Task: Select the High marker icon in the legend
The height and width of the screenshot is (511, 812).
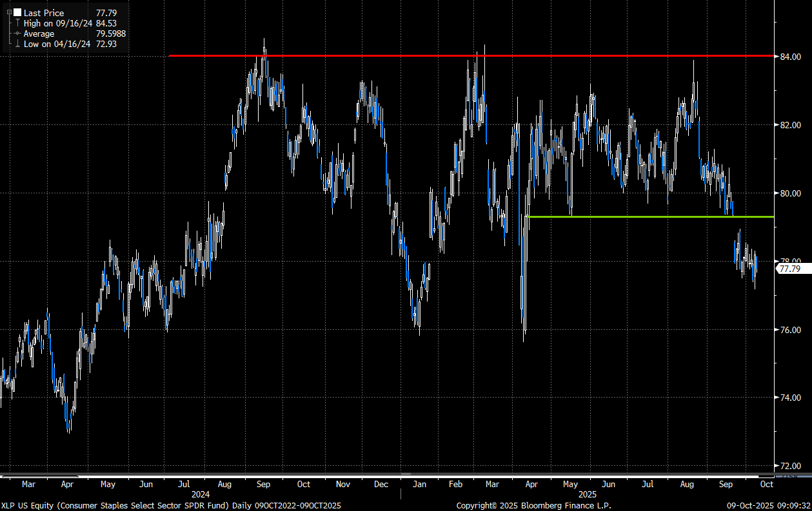Action: click(17, 23)
